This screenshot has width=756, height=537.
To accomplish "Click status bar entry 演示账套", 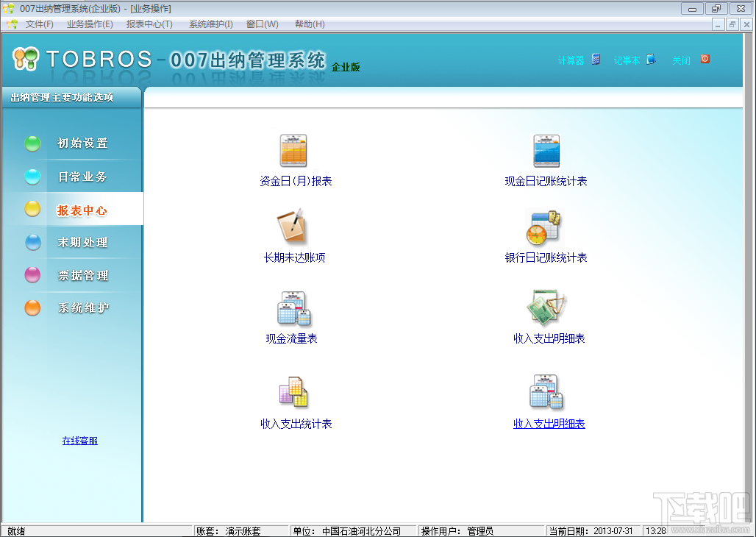I will tap(243, 531).
